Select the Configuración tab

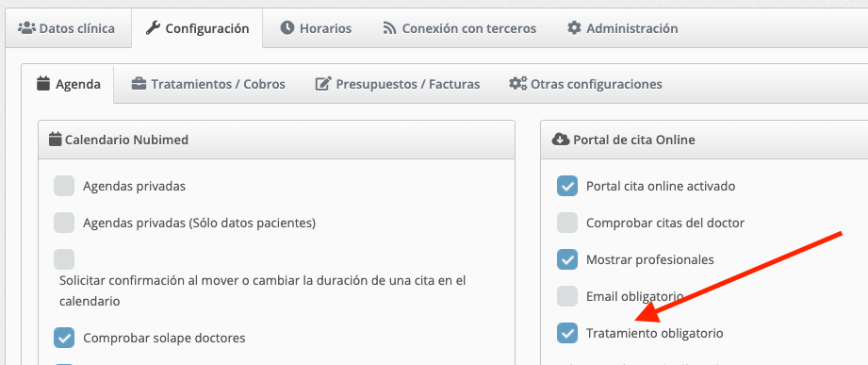click(197, 28)
